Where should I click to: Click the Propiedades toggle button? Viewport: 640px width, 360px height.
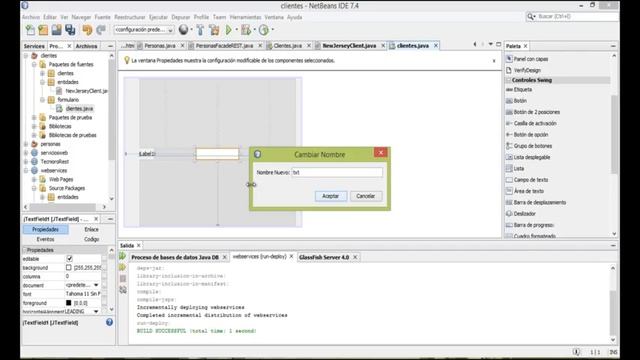coord(45,229)
